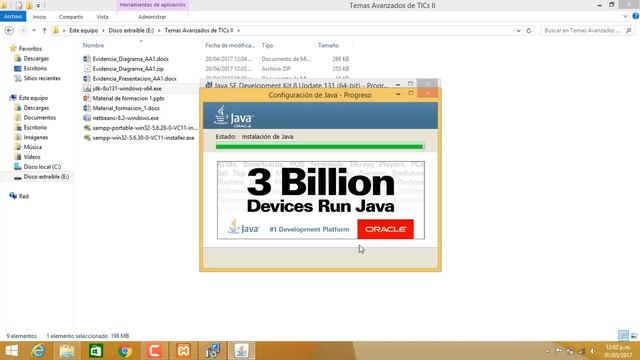The width and height of the screenshot is (640, 360).
Task: Open Música under Este equipo
Action: click(x=33, y=147)
